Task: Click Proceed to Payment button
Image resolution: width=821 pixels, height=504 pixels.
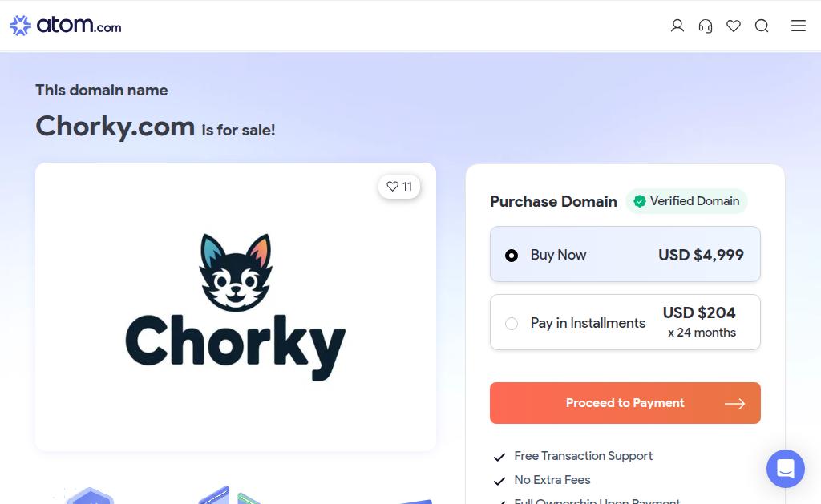Action: (x=625, y=403)
